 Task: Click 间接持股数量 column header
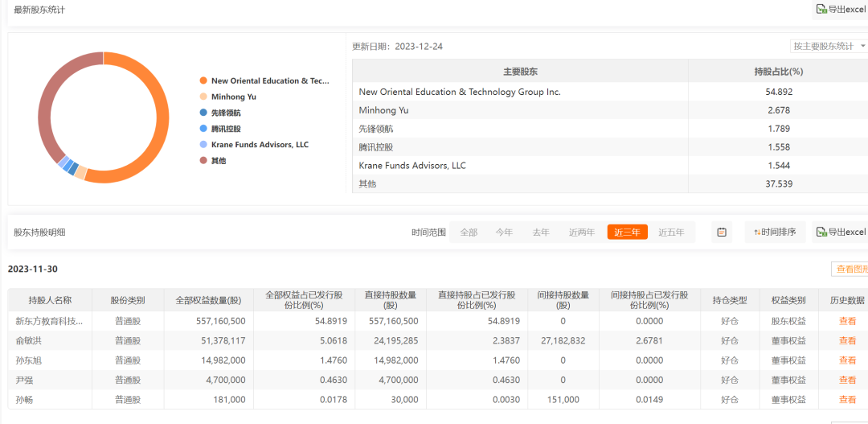coord(563,300)
